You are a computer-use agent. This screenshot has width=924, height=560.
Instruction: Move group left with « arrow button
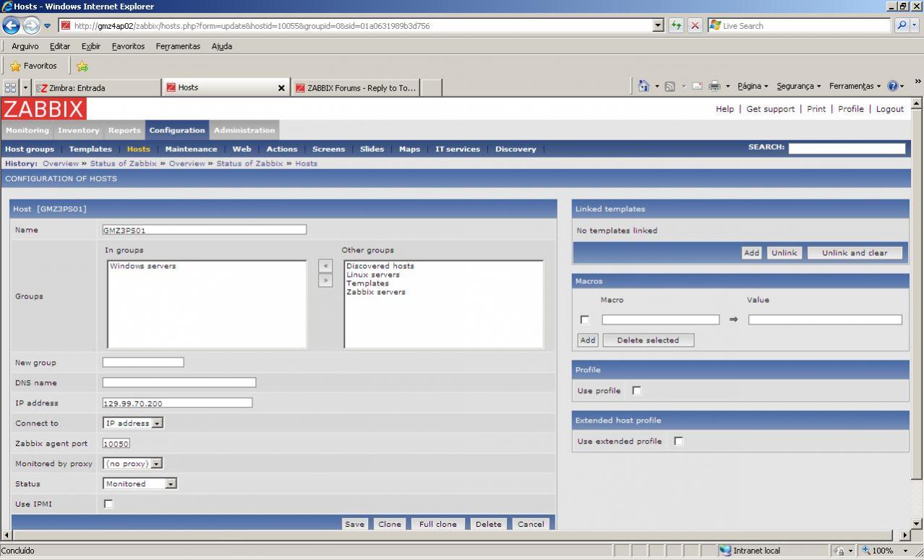(x=325, y=266)
